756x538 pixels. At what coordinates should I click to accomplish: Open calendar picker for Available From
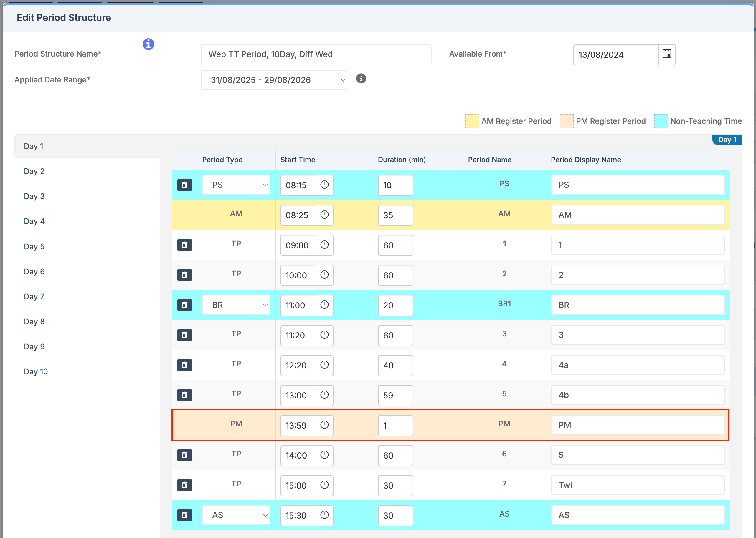[x=666, y=54]
